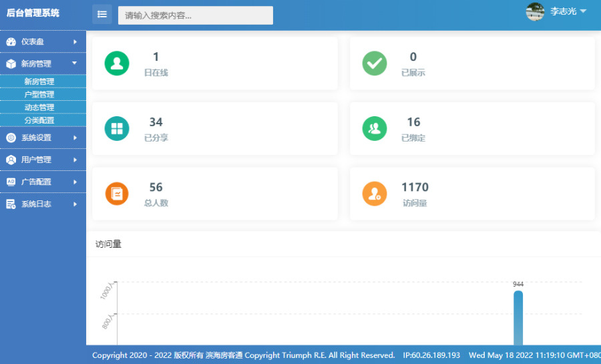Viewport: 601px width, 364px height.
Task: Expand the 广告配置 submenu arrow
Action: click(75, 182)
